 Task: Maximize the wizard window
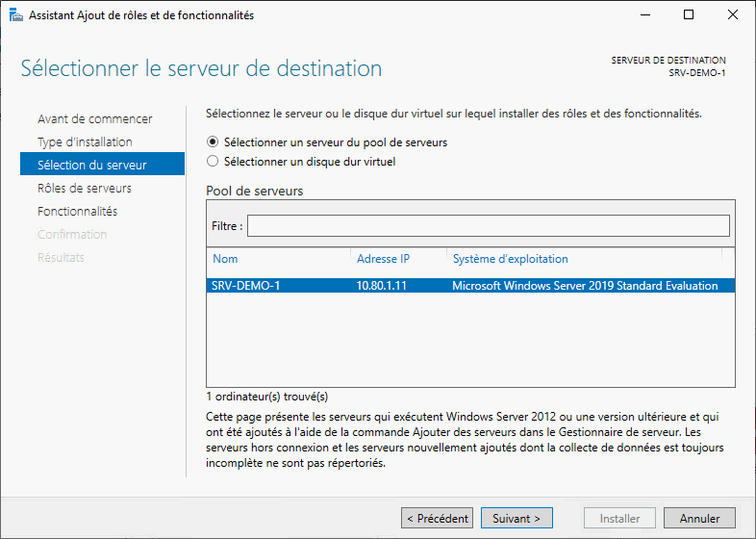point(689,15)
